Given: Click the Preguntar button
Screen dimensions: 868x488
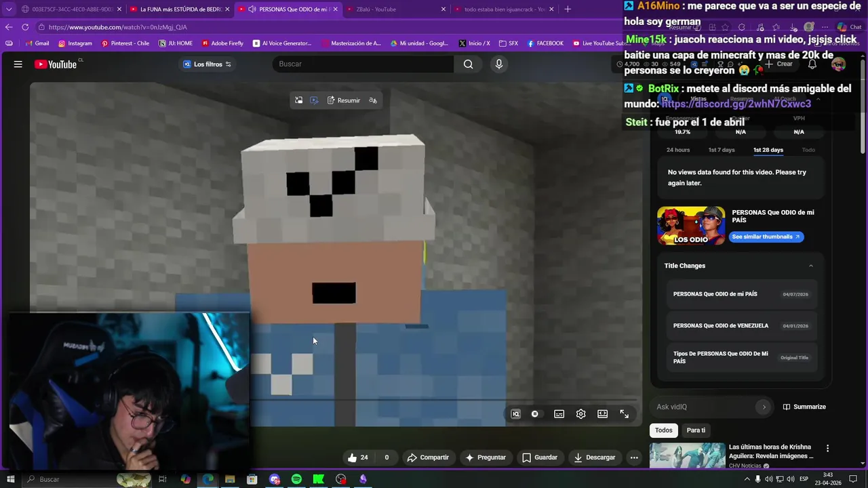Looking at the screenshot, I should click(485, 457).
